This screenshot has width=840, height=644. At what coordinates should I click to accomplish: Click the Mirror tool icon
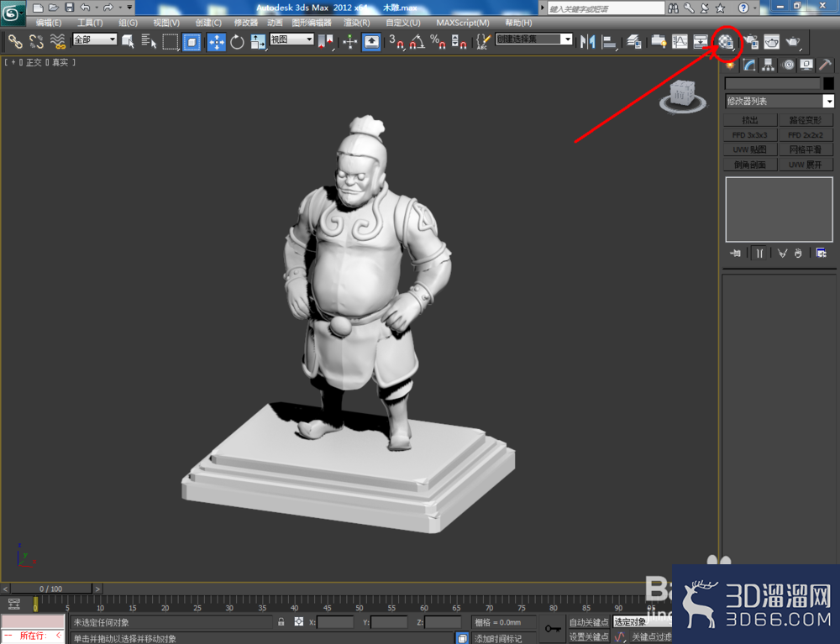(x=588, y=42)
